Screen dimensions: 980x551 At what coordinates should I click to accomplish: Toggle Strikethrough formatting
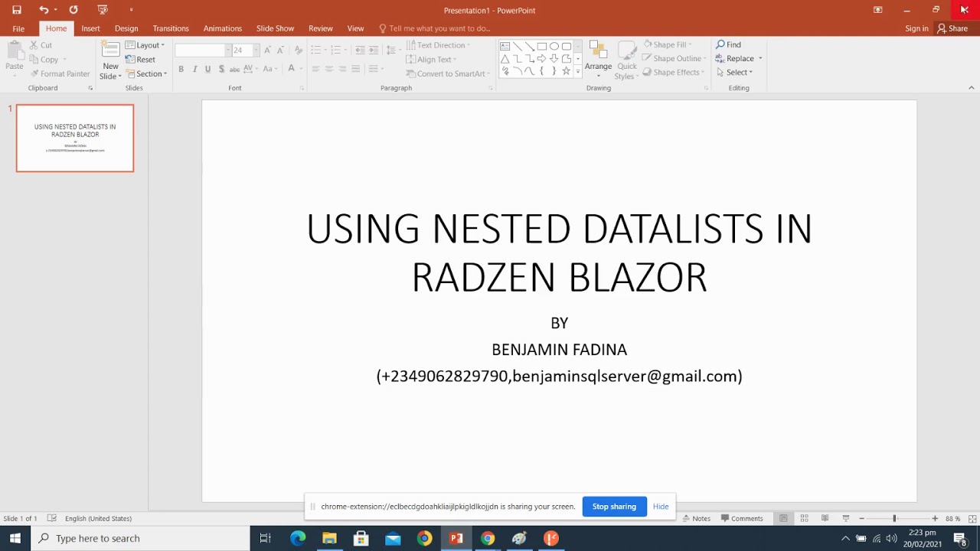pyautogui.click(x=235, y=69)
